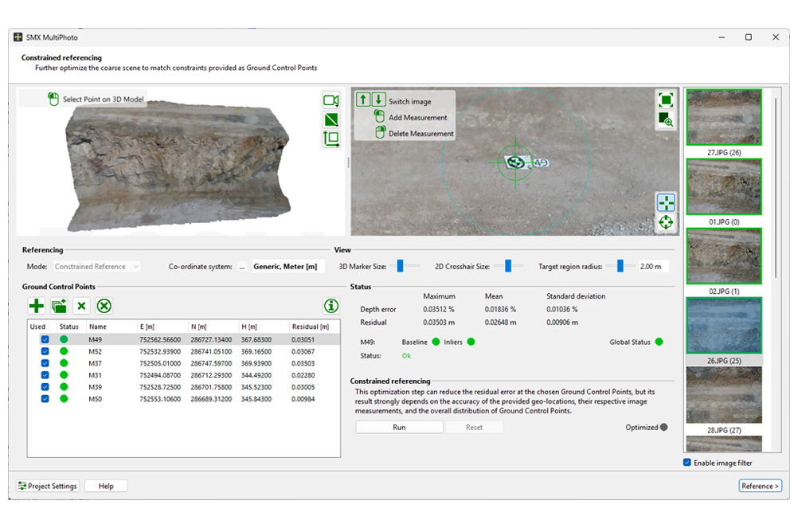
Task: Import ground control points from file
Action: click(x=59, y=306)
